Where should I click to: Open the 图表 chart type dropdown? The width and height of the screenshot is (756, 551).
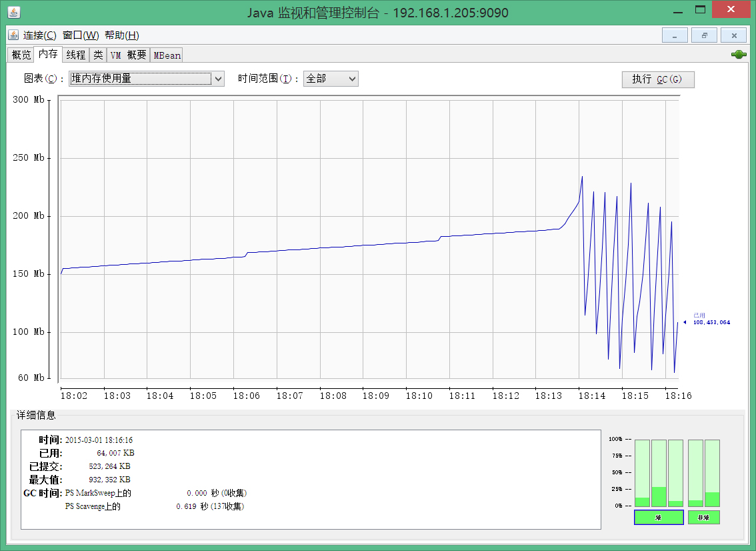tap(147, 79)
